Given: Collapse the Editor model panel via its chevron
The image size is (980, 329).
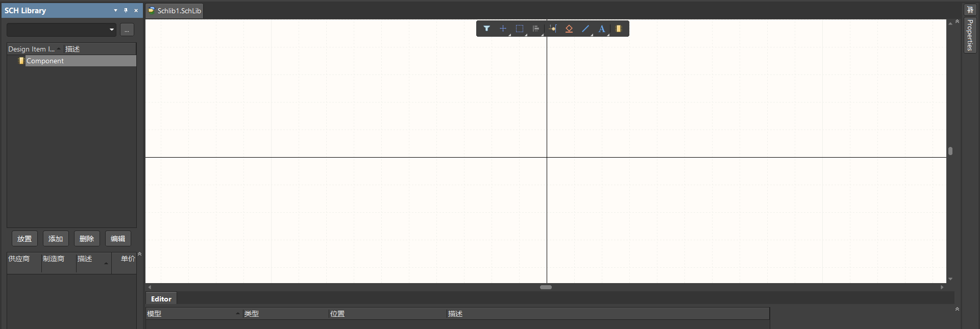Looking at the screenshot, I should point(957,309).
